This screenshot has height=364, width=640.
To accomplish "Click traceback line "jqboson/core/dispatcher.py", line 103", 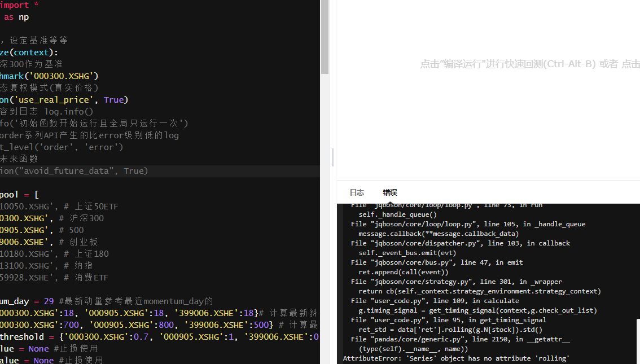I will [460, 243].
